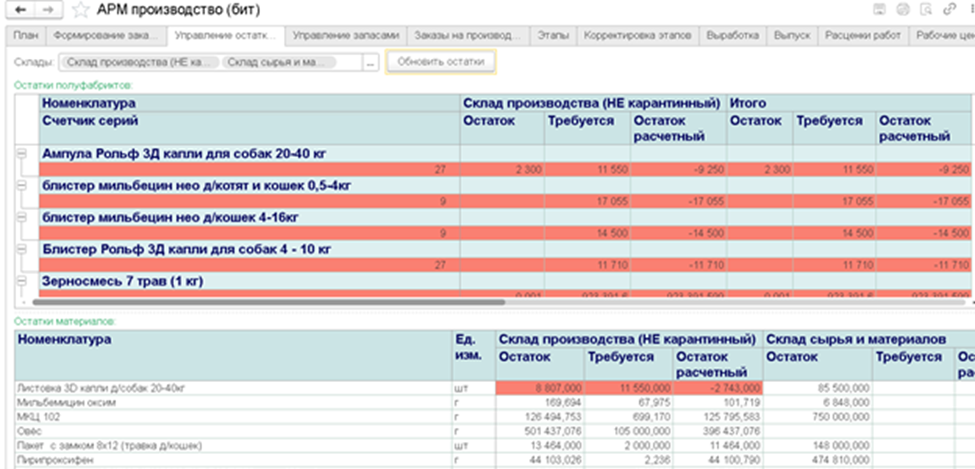Click the print icon in the title bar

click(x=903, y=10)
